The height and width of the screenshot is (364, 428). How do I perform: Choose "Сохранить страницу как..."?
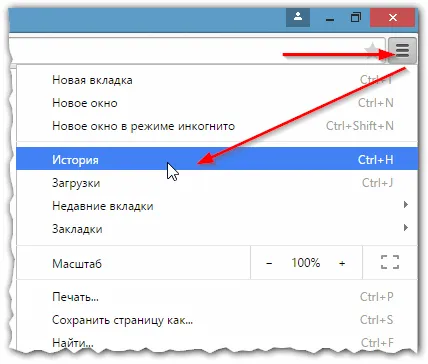[217, 320]
